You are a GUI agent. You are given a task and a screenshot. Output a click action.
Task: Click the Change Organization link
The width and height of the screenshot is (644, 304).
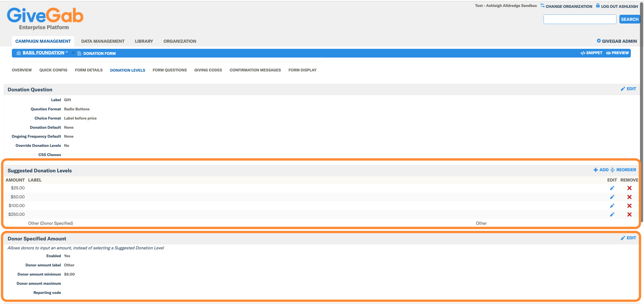tap(569, 6)
